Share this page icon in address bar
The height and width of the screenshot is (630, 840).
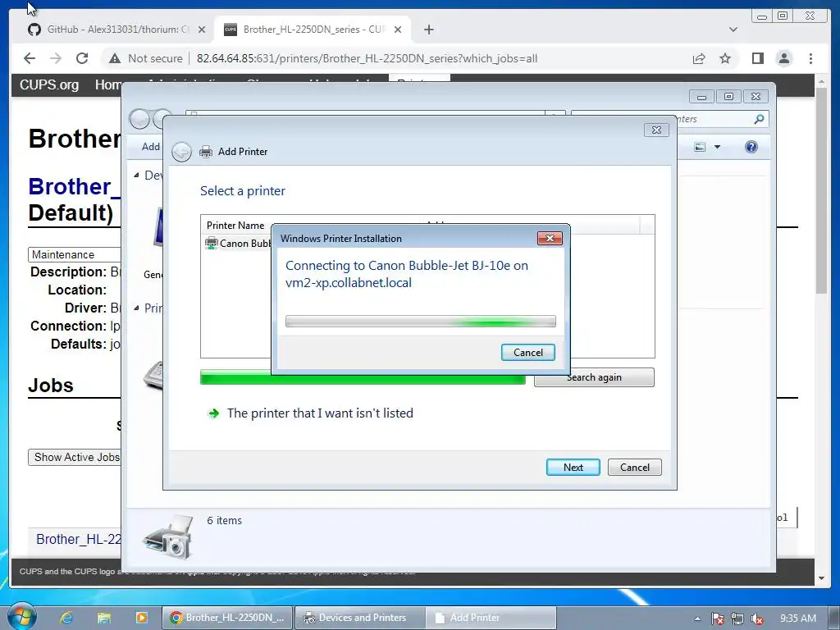click(x=699, y=58)
